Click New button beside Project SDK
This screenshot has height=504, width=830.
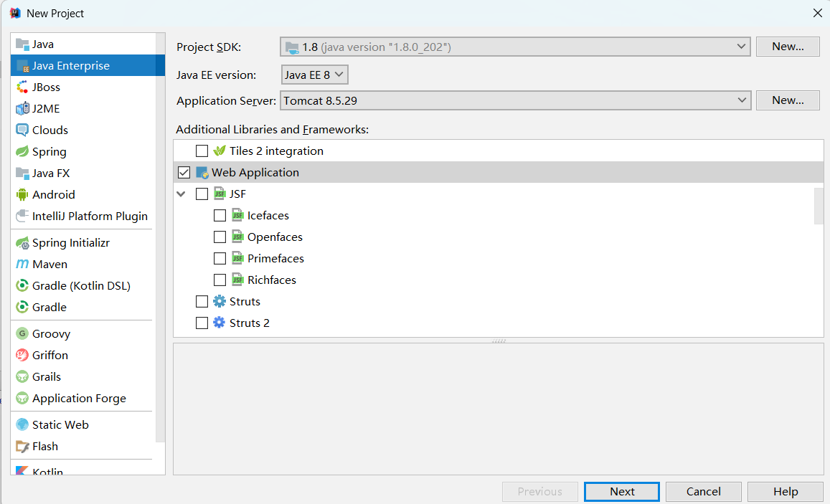788,47
